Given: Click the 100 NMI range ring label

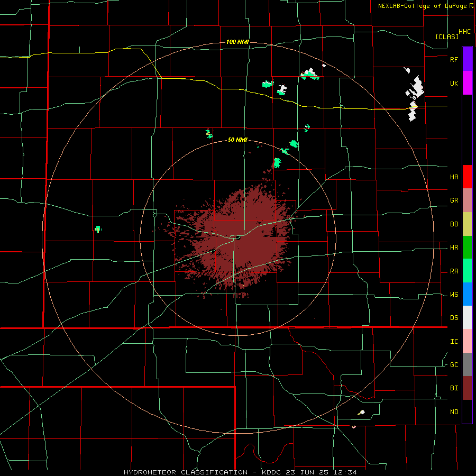Looking at the screenshot, I should coord(237,42).
